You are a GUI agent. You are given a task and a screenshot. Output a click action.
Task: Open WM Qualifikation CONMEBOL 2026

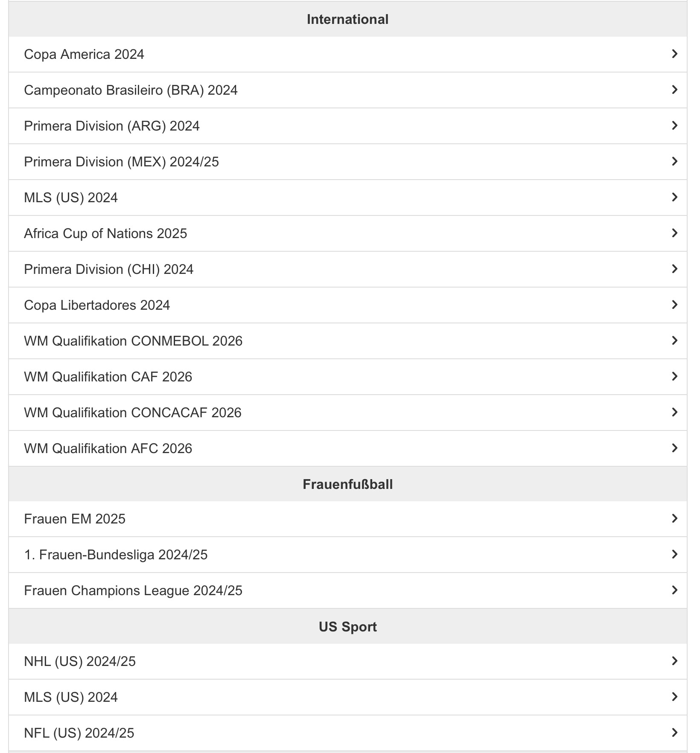click(133, 341)
